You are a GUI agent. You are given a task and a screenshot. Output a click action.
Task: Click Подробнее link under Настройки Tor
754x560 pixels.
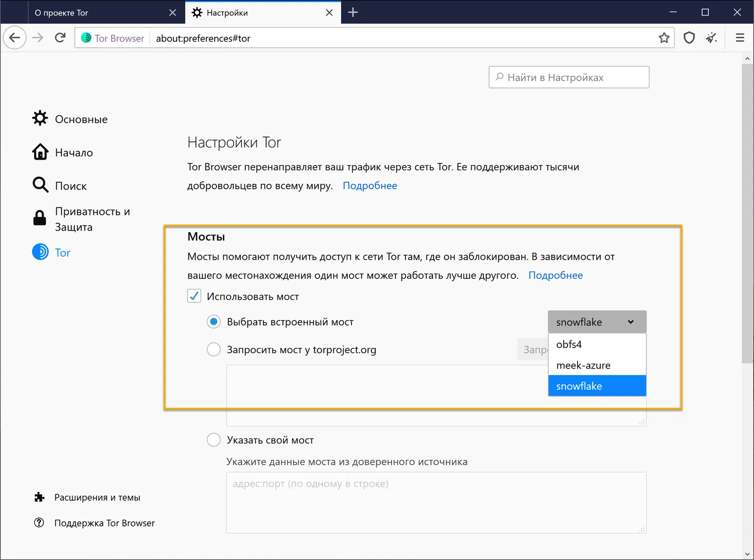coord(370,185)
